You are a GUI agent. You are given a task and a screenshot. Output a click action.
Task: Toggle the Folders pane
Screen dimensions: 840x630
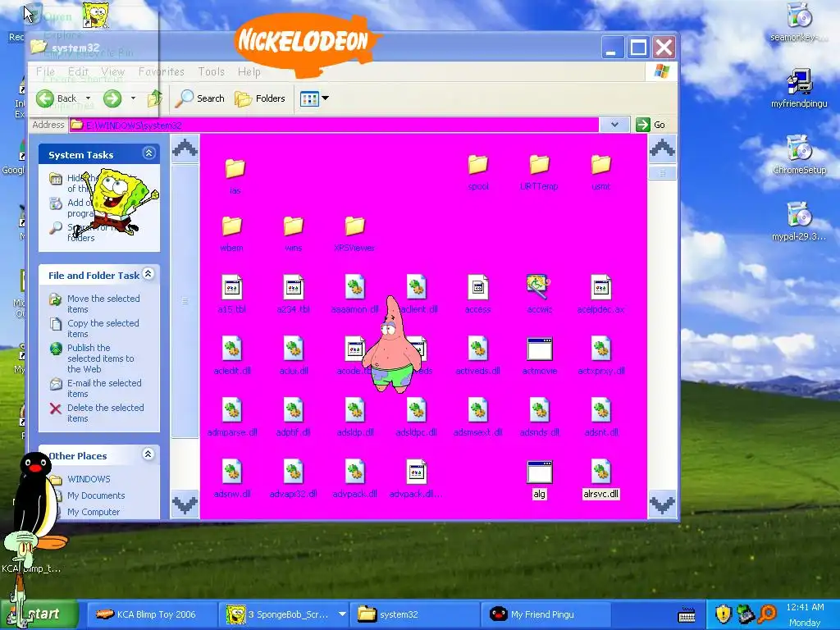pyautogui.click(x=260, y=98)
